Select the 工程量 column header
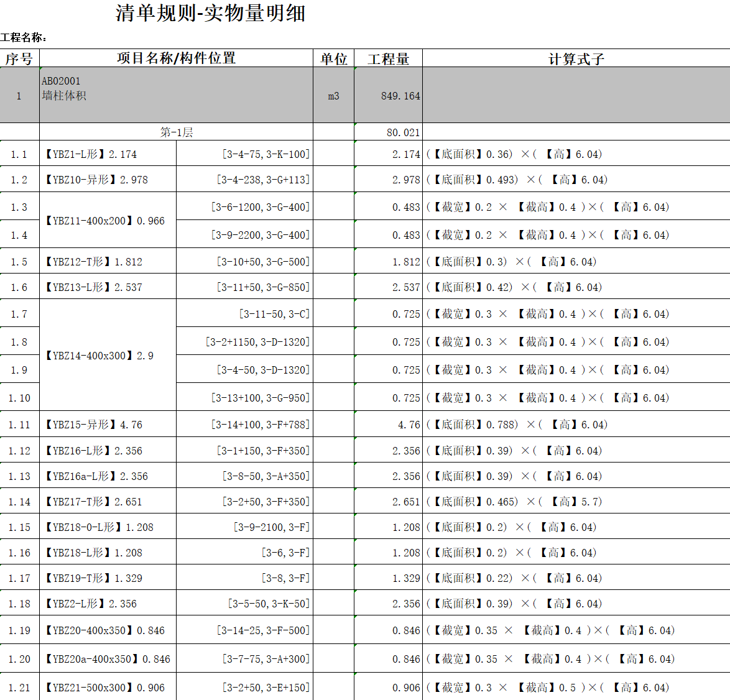730x700 pixels. [388, 59]
